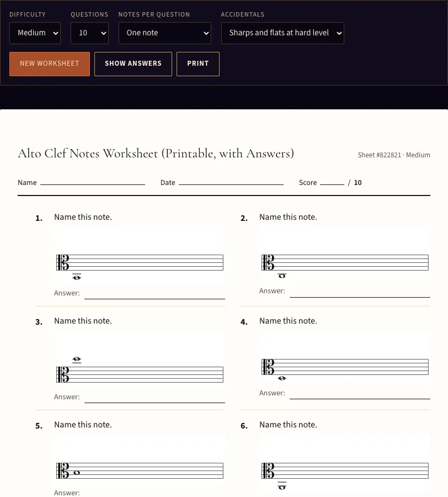Click the answer line for question 1
The image size is (448, 497).
tap(155, 298)
